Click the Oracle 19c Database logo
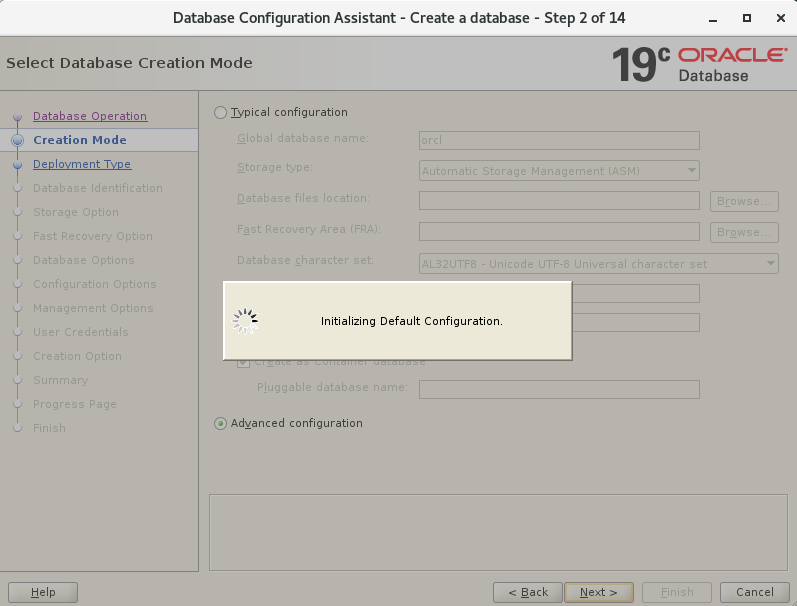The image size is (797, 606). (699, 64)
